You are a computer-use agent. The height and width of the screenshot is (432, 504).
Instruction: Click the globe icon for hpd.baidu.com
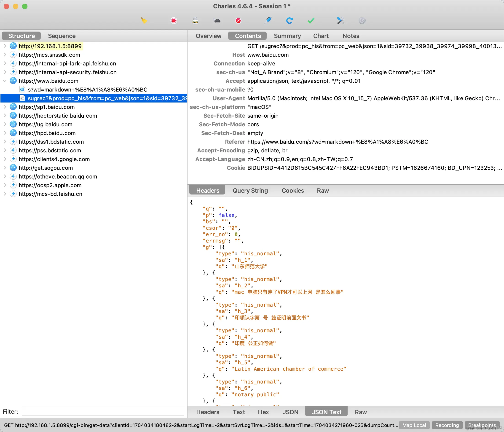click(x=13, y=133)
